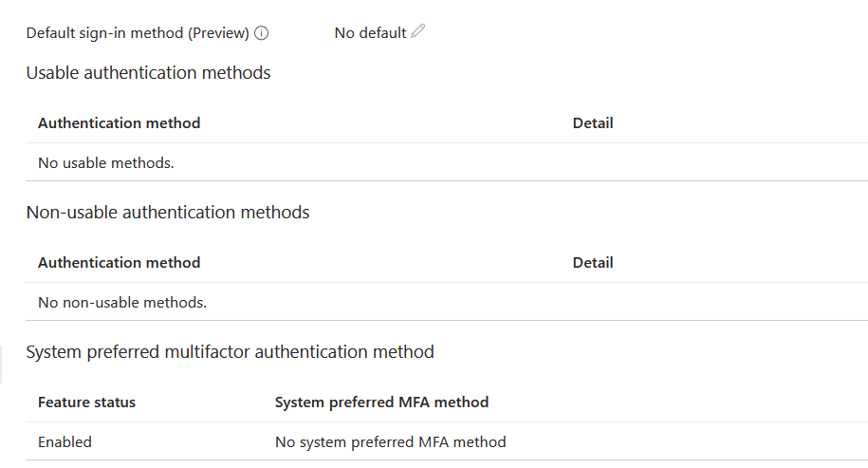This screenshot has height=468, width=868.
Task: Open the info icon next to Default sign-in method
Action: tap(261, 33)
